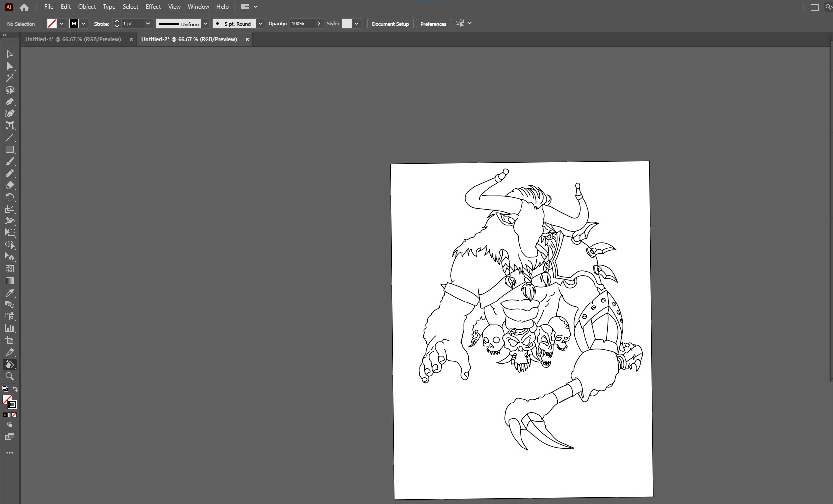Screen dimensions: 833x504
Task: Pick the Free Transform tool
Action: [9, 233]
